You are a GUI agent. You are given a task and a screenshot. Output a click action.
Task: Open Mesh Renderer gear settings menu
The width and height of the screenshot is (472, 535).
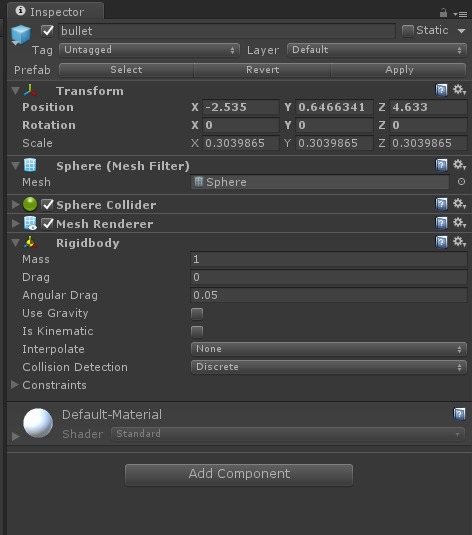[x=459, y=223]
